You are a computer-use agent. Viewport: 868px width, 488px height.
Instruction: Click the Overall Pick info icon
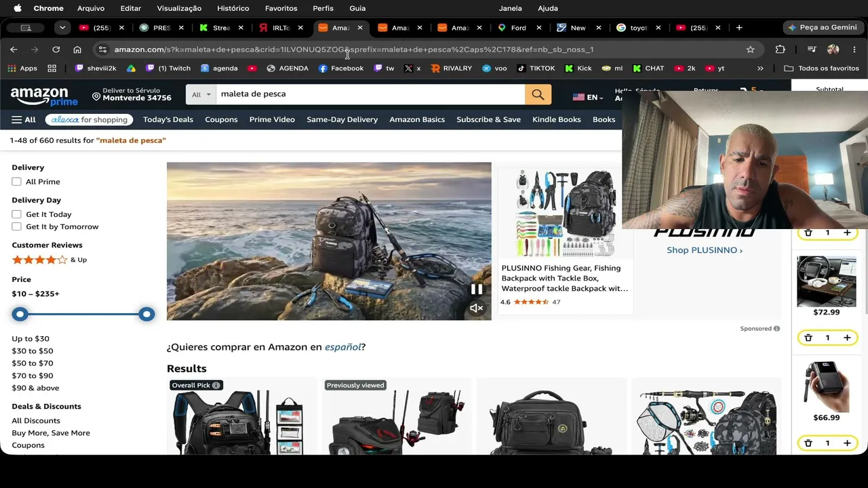(x=216, y=386)
